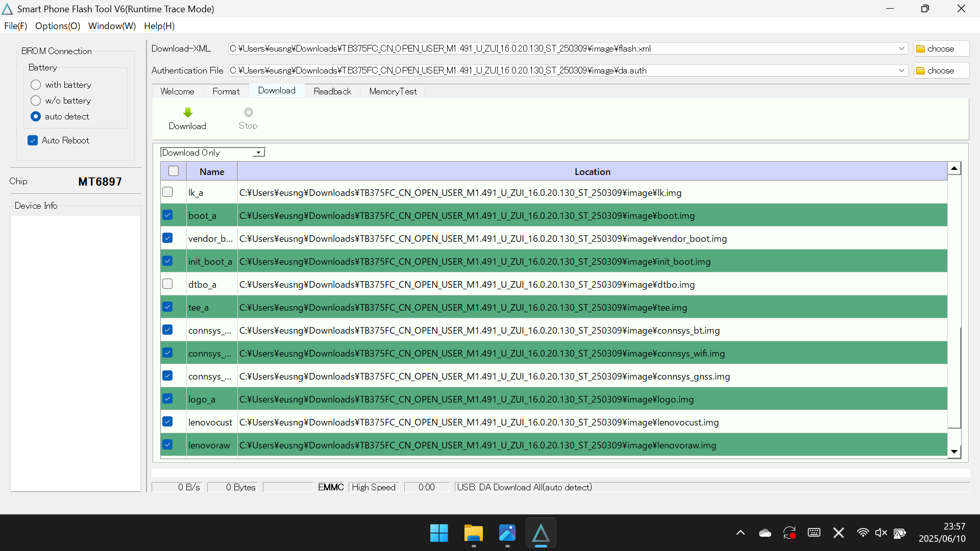Click the OneDrive cloud tray icon
The height and width of the screenshot is (551, 980).
point(765,533)
